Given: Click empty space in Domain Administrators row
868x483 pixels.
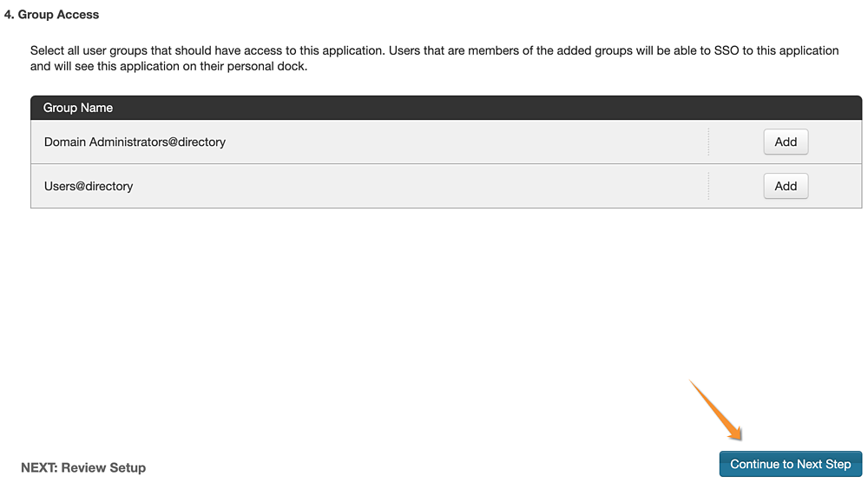Looking at the screenshot, I should [465, 142].
